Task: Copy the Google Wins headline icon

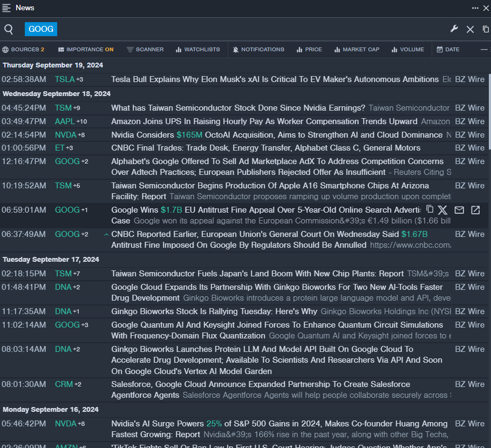Action: [430, 209]
